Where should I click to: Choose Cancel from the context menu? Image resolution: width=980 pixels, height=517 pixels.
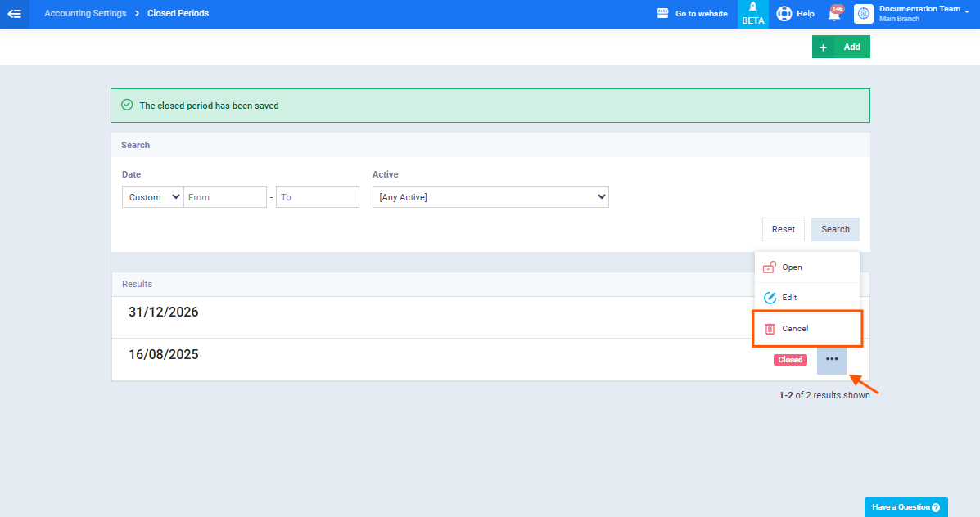(x=807, y=328)
